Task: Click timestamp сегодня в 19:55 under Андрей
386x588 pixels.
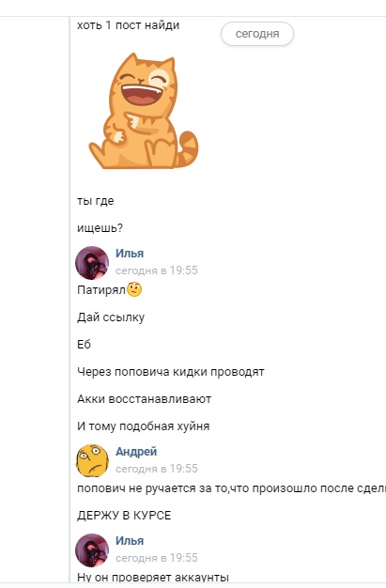Action: [x=157, y=469]
